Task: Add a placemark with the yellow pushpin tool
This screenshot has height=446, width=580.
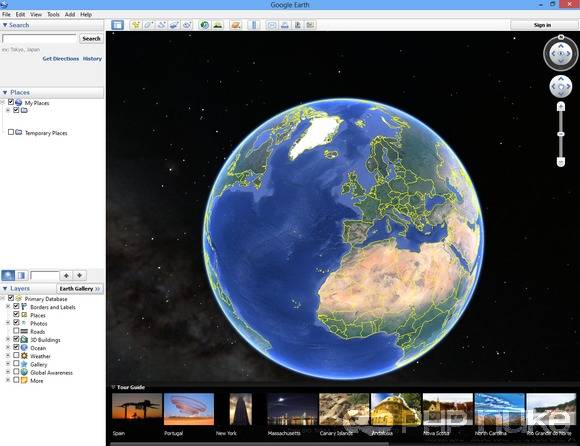Action: tap(136, 25)
